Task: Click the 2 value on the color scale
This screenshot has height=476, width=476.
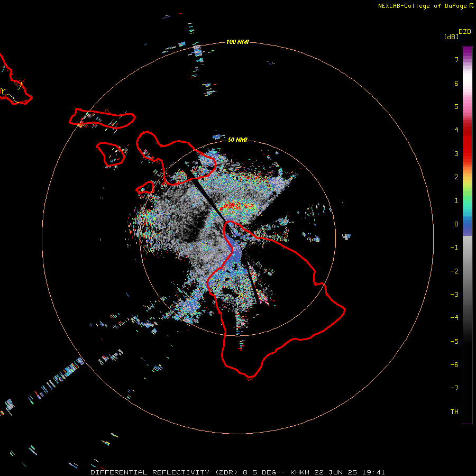Action: (x=456, y=177)
